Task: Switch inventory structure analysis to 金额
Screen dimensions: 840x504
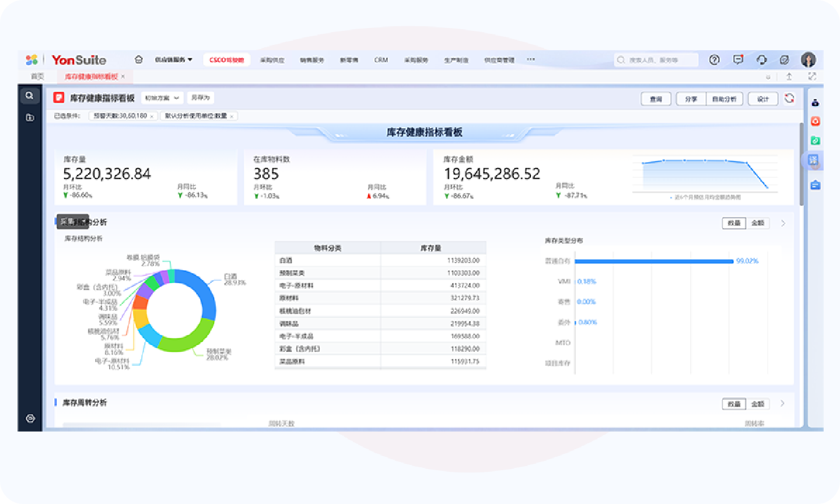Action: pyautogui.click(x=758, y=223)
